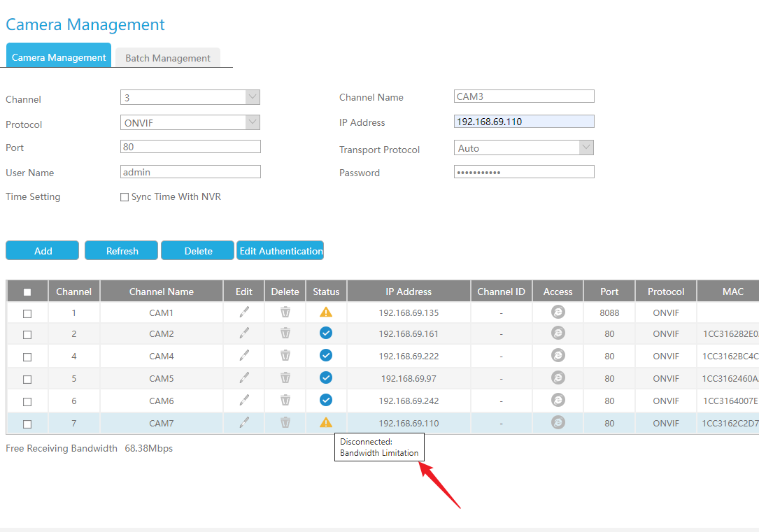
Task: Click CAM1 warning status icon
Action: point(326,312)
